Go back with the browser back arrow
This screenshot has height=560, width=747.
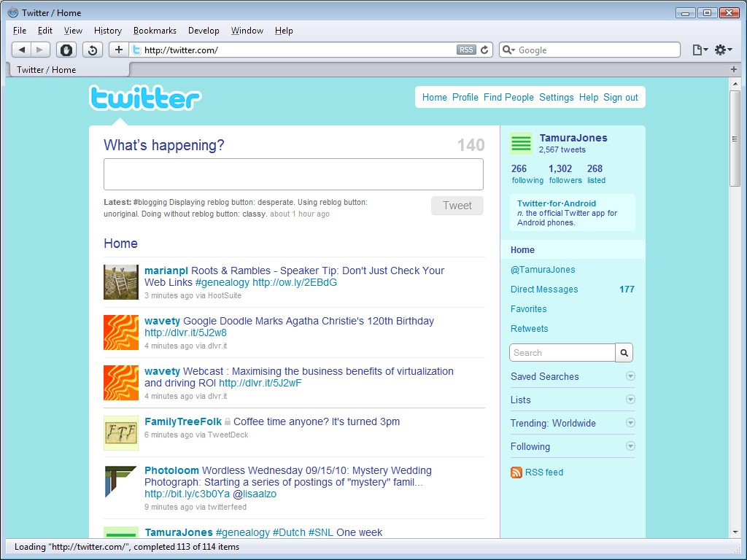click(21, 50)
